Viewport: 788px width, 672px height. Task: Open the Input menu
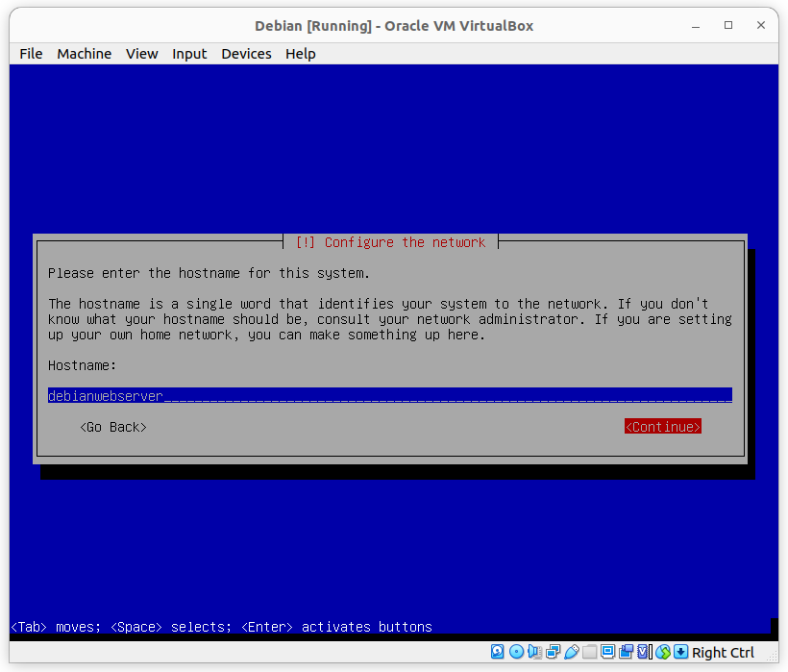click(x=189, y=54)
